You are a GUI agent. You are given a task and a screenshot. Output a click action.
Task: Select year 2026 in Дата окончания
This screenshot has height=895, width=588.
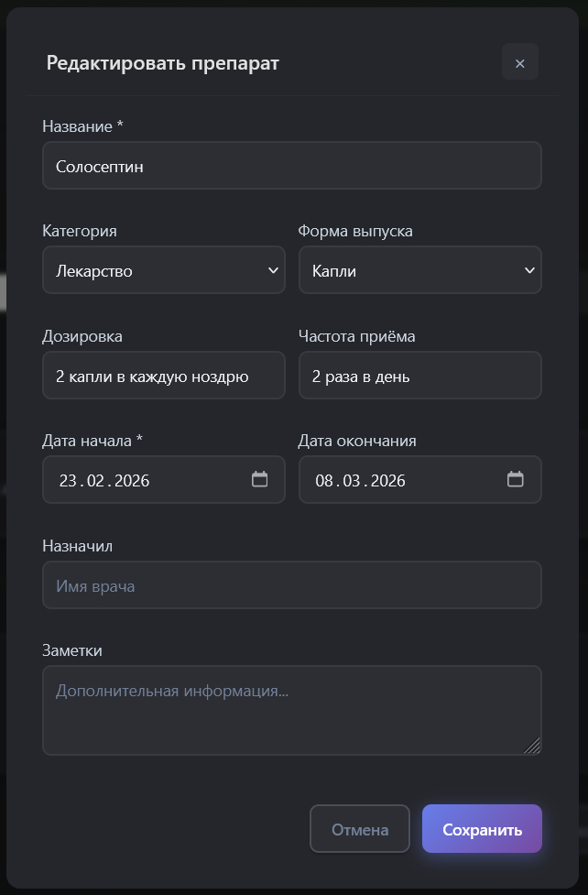pos(387,481)
